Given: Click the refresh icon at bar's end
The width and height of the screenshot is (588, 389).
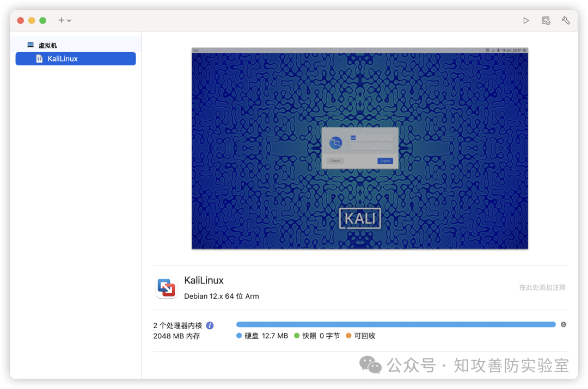Looking at the screenshot, I should click(563, 325).
